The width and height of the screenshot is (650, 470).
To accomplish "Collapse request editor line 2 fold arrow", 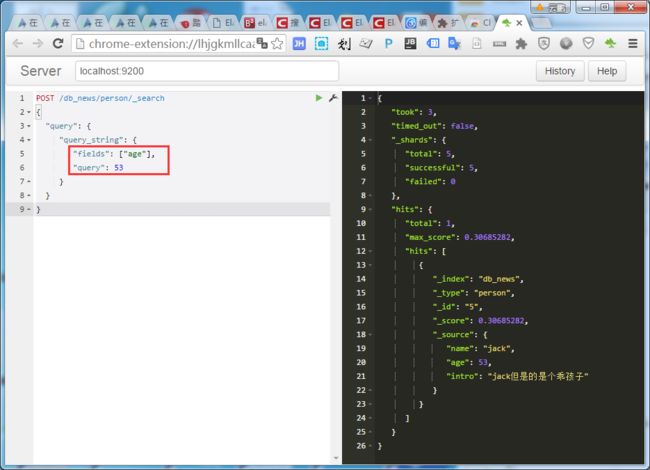I will pos(29,112).
